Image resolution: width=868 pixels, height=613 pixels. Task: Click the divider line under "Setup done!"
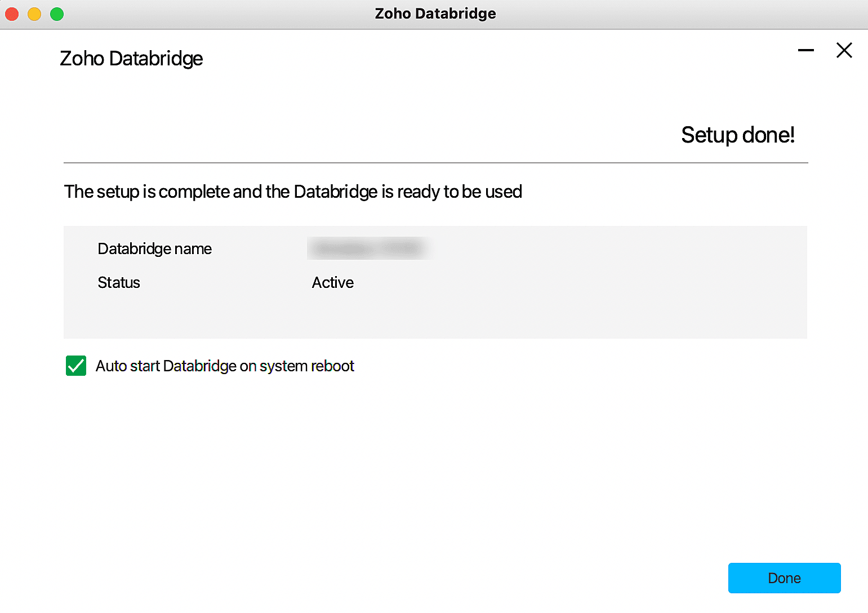(435, 163)
